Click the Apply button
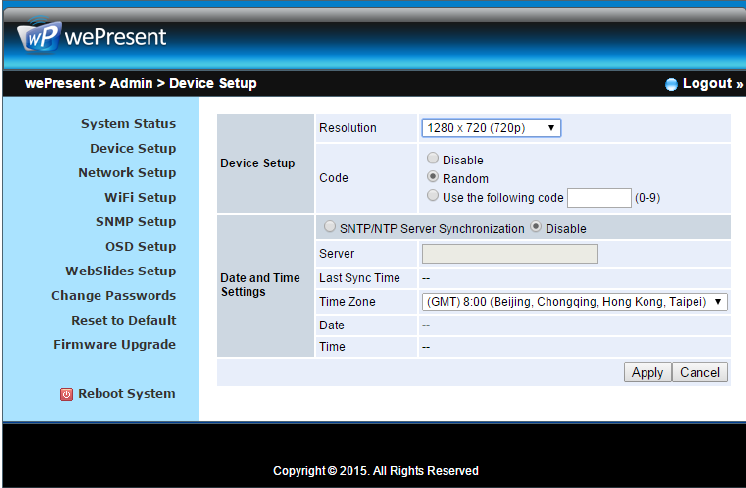The height and width of the screenshot is (488, 746). pos(648,372)
